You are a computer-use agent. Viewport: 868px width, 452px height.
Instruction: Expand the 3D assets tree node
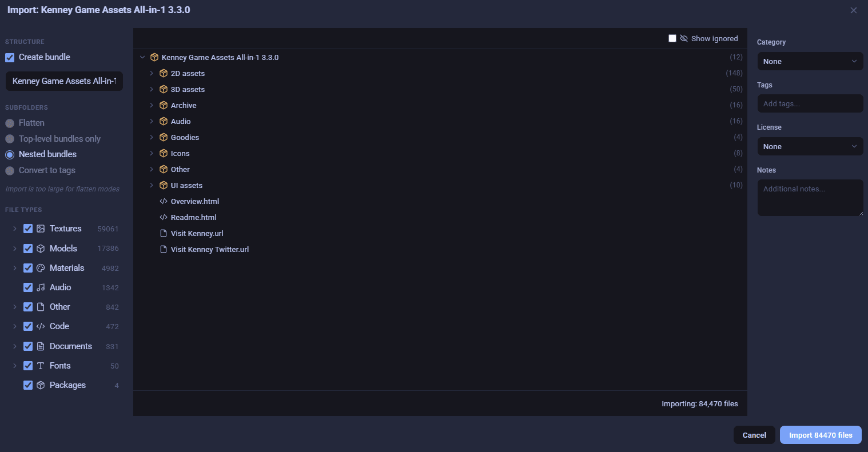[151, 89]
